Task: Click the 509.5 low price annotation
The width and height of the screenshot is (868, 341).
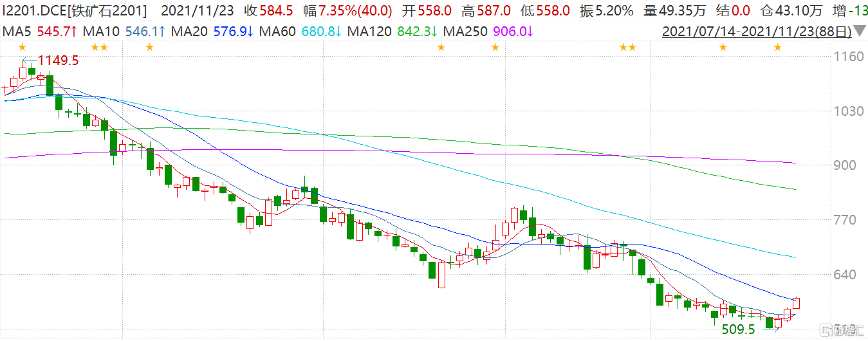Action: [x=738, y=329]
